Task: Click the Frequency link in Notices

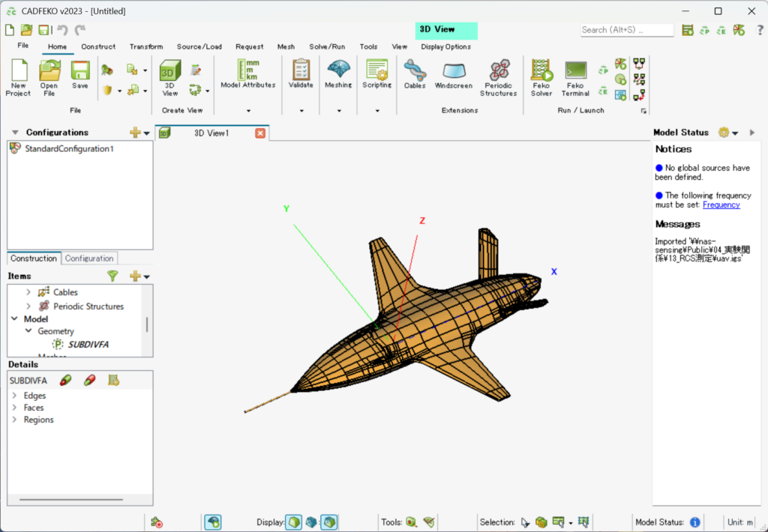Action: [721, 205]
